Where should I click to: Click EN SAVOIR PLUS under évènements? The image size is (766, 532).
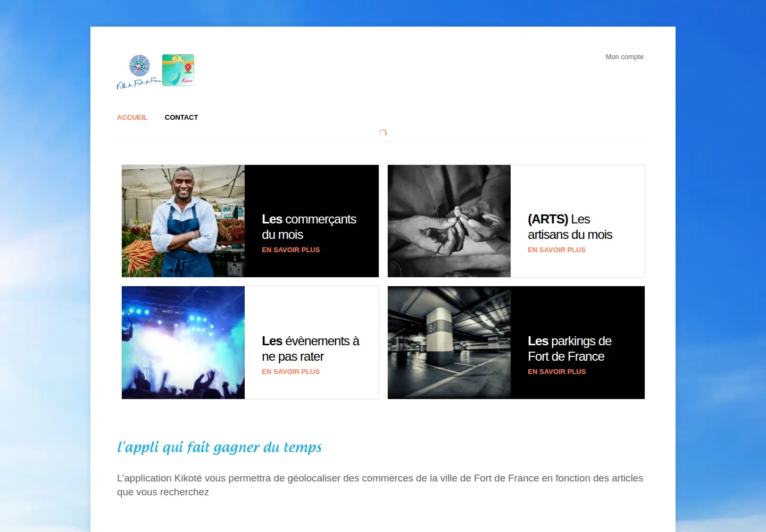pyautogui.click(x=290, y=372)
